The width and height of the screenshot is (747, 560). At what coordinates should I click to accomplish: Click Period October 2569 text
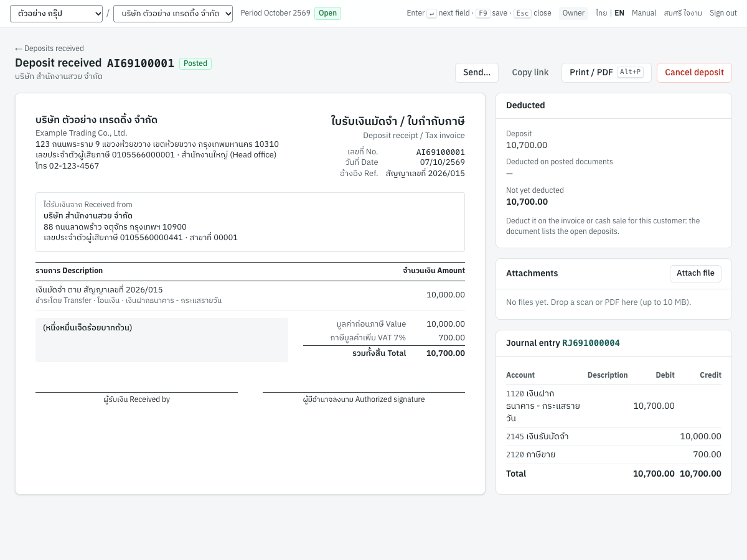275,13
